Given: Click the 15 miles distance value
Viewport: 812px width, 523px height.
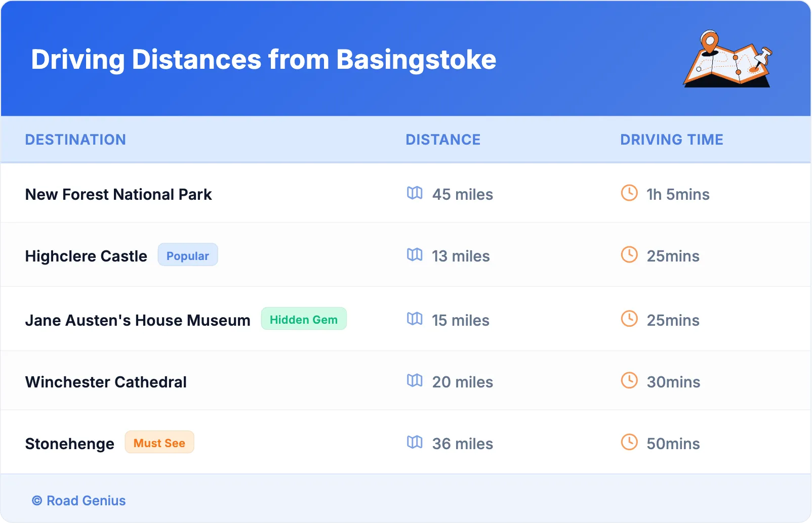Looking at the screenshot, I should coord(461,320).
